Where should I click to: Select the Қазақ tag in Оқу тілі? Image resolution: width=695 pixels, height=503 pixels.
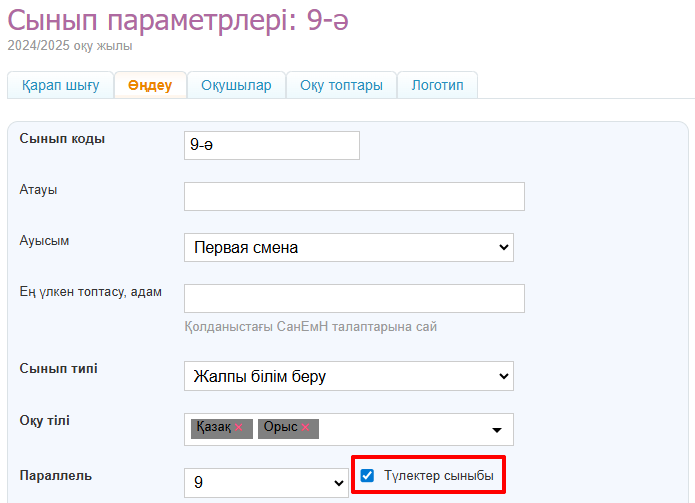[212, 428]
